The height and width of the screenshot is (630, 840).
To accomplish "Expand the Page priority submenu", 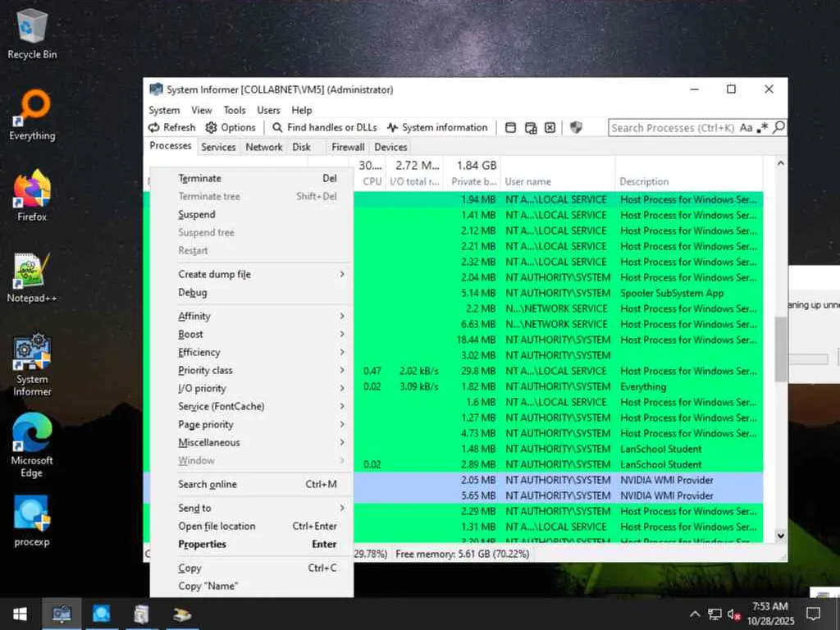I will 252,424.
